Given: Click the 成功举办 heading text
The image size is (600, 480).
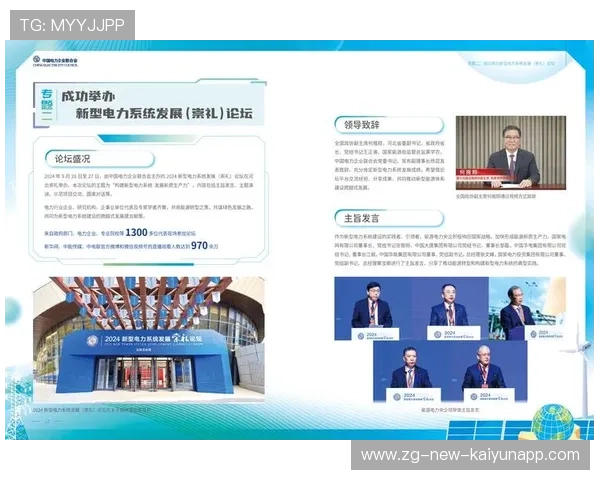Looking at the screenshot, I should [88, 96].
